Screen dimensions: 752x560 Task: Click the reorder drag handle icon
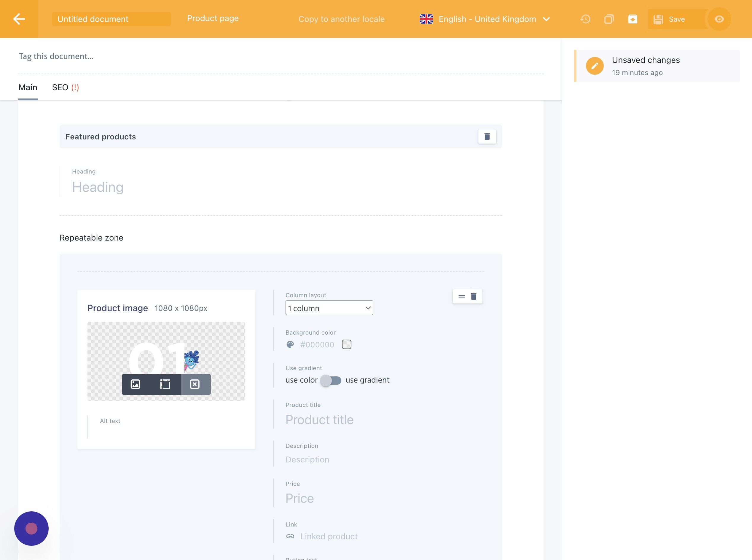462,296
